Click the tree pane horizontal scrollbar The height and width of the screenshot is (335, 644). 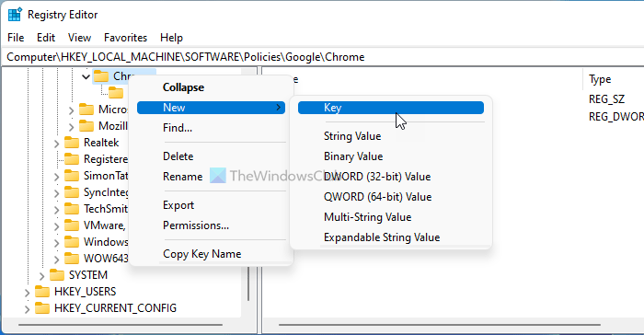pos(121,325)
